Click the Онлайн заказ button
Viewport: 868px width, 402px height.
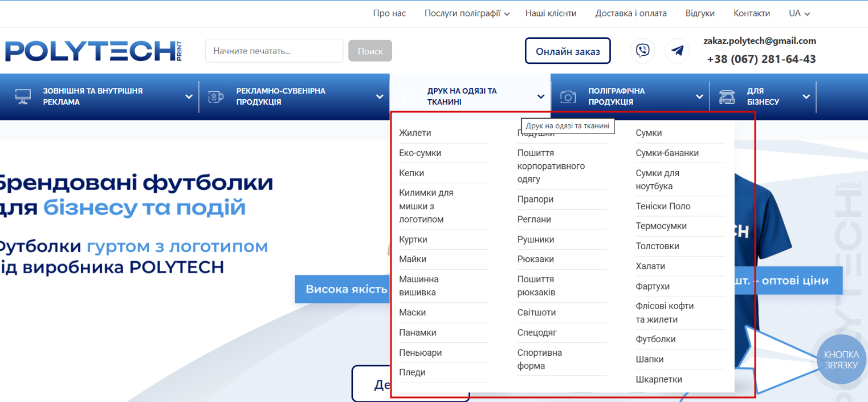[x=568, y=51]
